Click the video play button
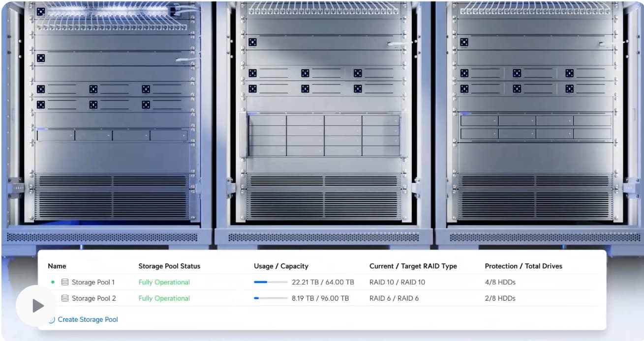 (x=36, y=306)
